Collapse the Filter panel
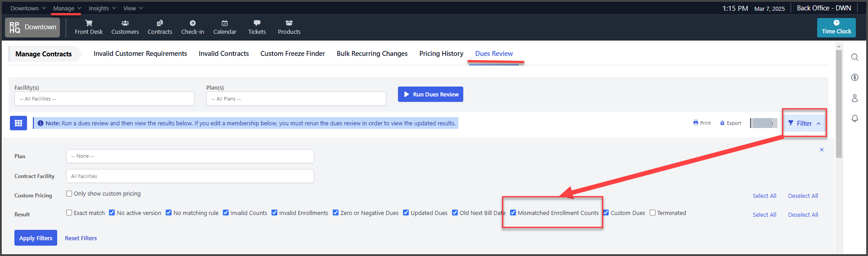The height and width of the screenshot is (256, 868). [804, 123]
